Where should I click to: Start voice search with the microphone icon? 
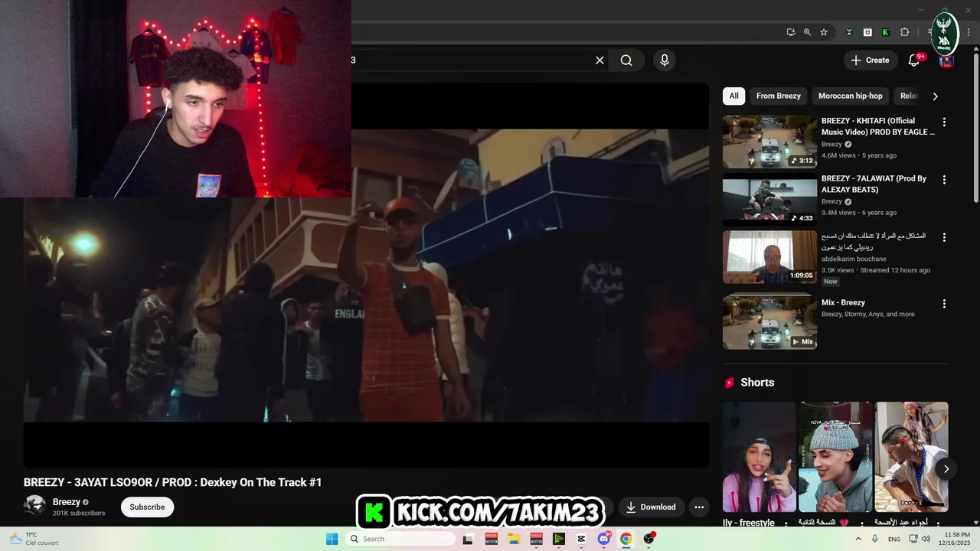[x=664, y=60]
